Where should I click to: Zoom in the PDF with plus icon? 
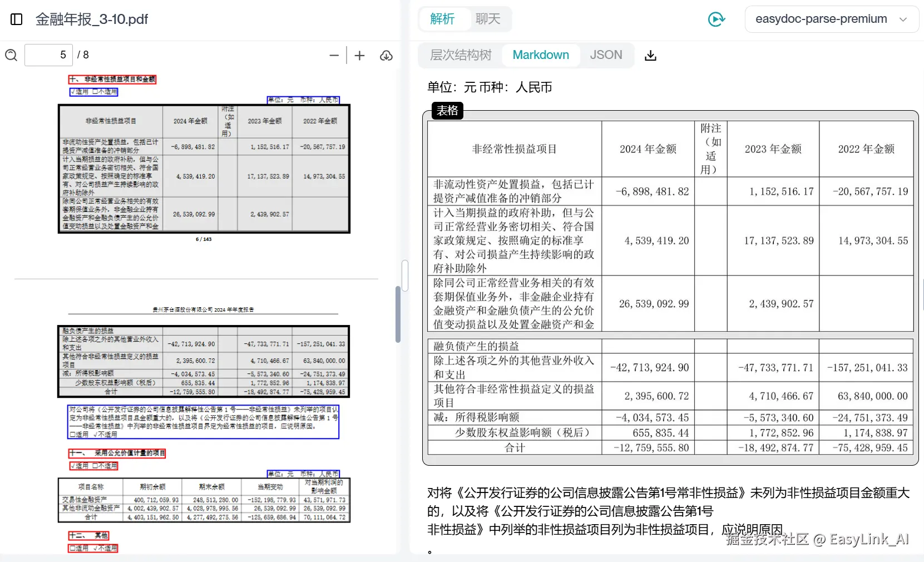[360, 55]
